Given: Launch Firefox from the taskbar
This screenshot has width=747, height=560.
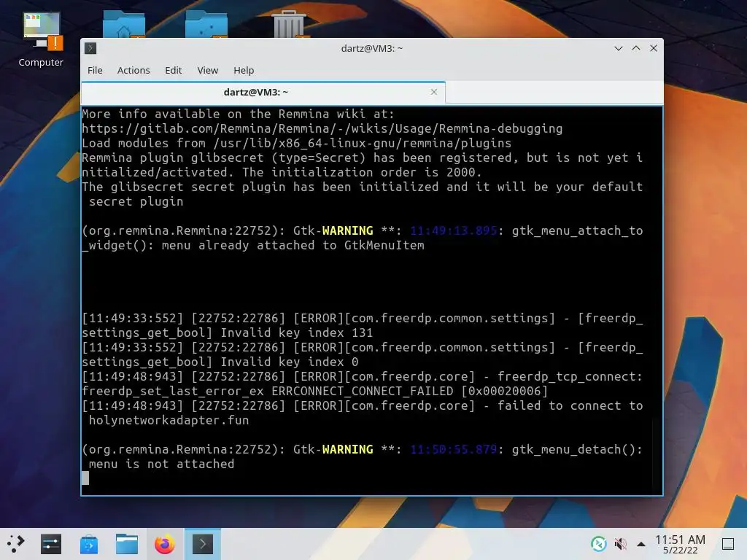Looking at the screenshot, I should click(x=165, y=544).
